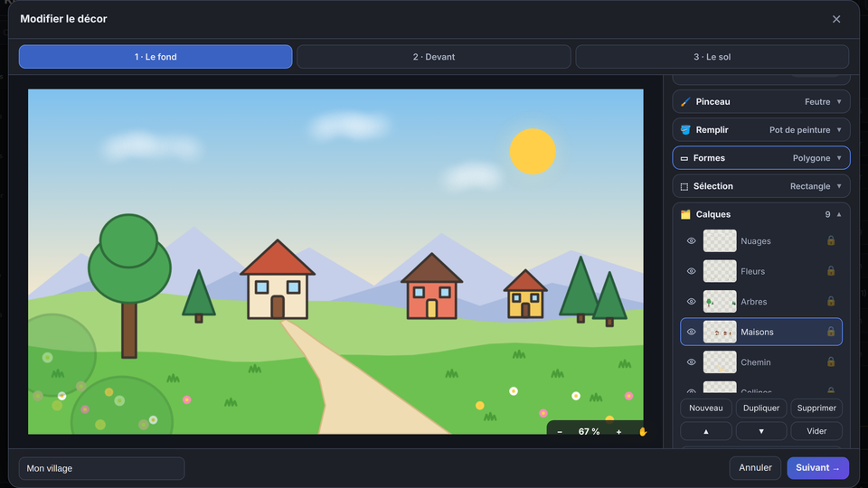The image size is (868, 488).
Task: Switch to the 3 · Le sol tab
Action: [712, 57]
